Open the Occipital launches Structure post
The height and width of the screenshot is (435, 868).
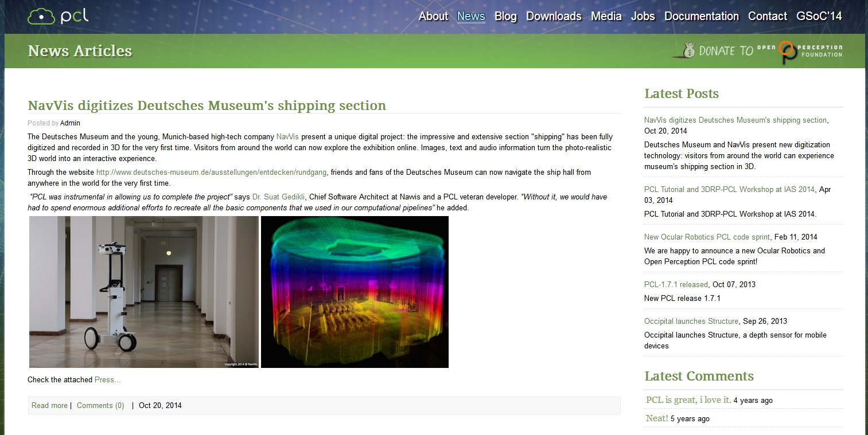(x=691, y=321)
